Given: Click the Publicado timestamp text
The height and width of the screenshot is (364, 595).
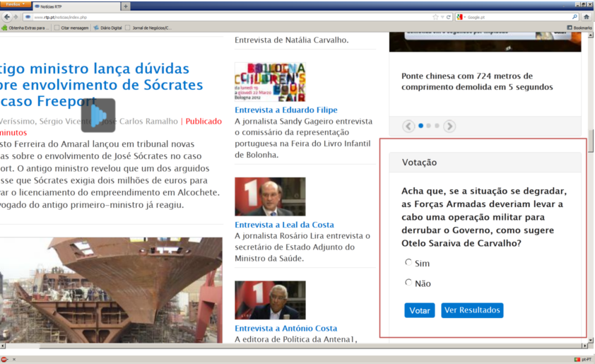Looking at the screenshot, I should tap(204, 122).
